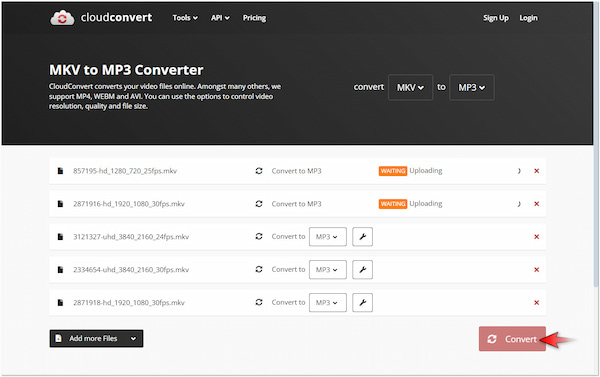Click the Login link
Image resolution: width=600 pixels, height=377 pixels.
coord(528,18)
